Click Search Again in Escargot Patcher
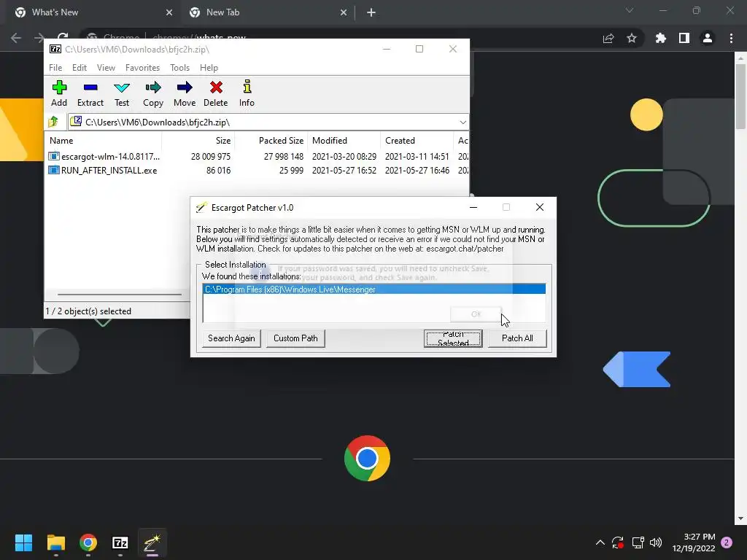 tap(231, 338)
